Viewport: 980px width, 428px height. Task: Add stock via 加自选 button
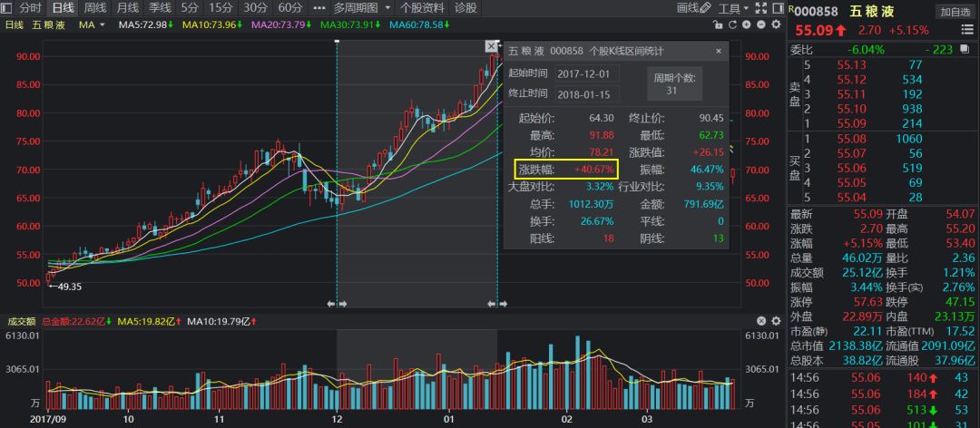pos(955,11)
